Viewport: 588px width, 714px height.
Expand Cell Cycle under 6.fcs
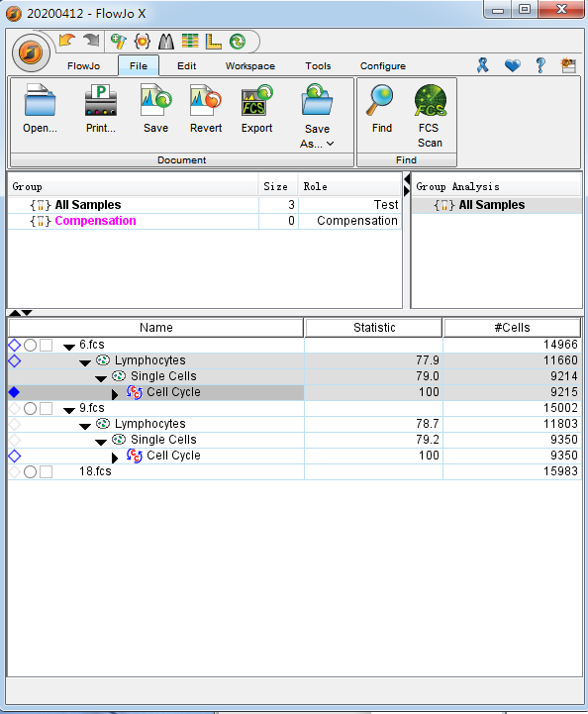point(115,394)
